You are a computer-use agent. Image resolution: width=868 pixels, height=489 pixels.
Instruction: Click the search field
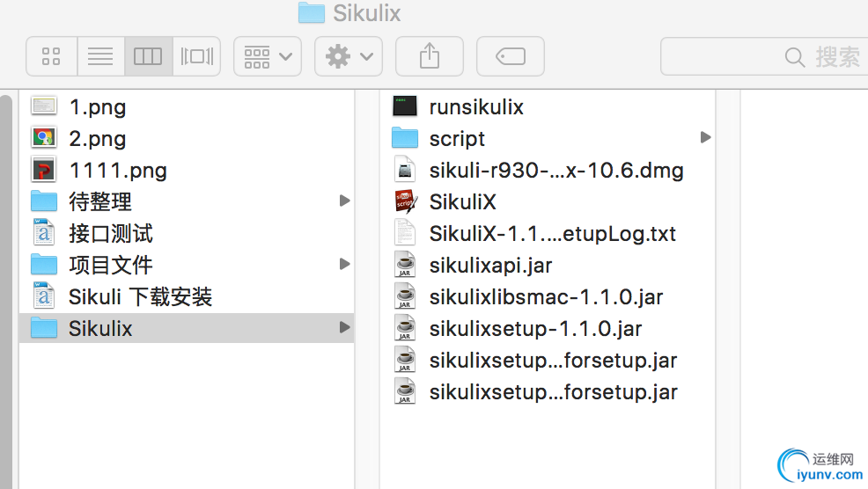(764, 56)
